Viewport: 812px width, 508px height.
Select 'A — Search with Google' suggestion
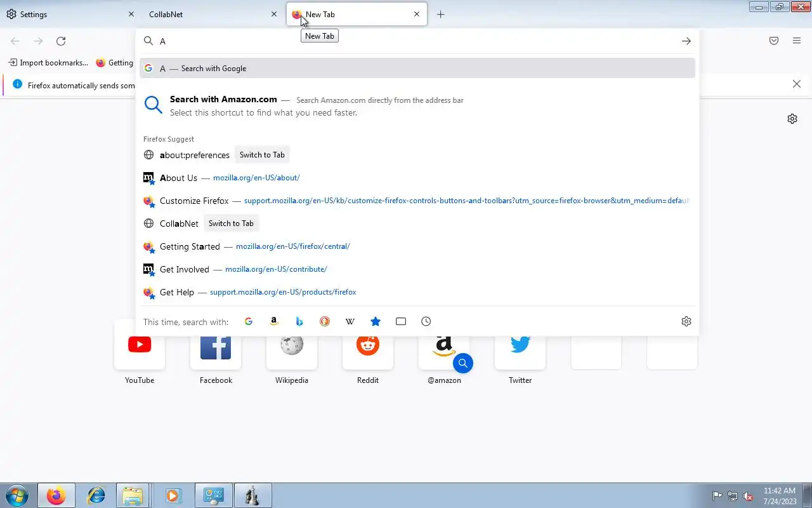(417, 68)
